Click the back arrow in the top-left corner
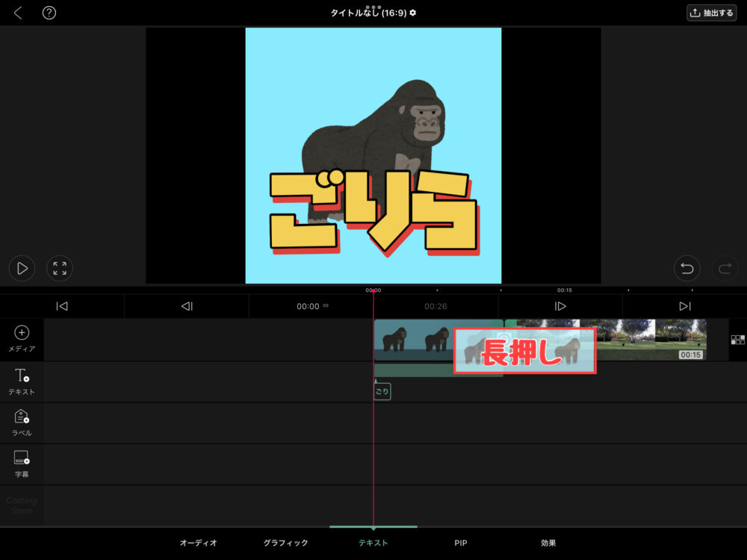 18,12
